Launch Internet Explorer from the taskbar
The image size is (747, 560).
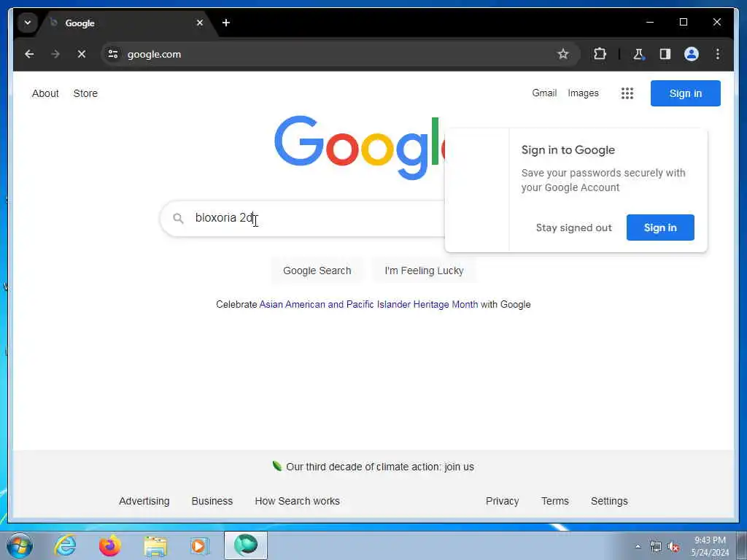click(x=65, y=545)
